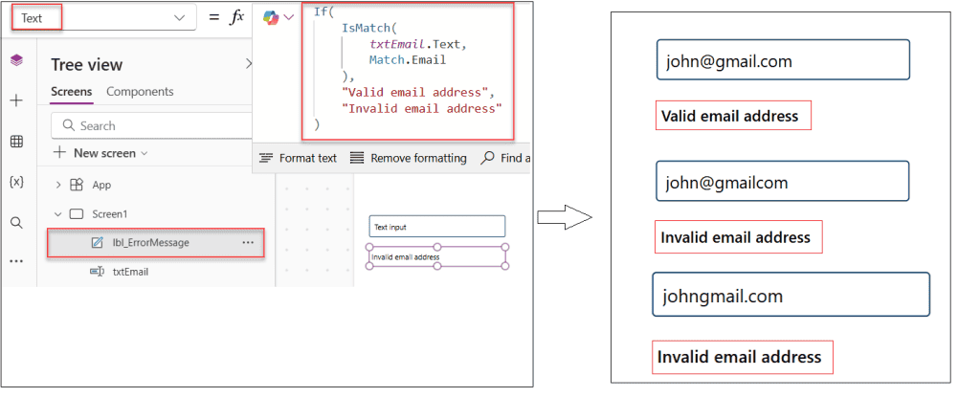Click the Tree view heading
Image resolution: width=980 pixels, height=398 pixels.
click(x=87, y=65)
